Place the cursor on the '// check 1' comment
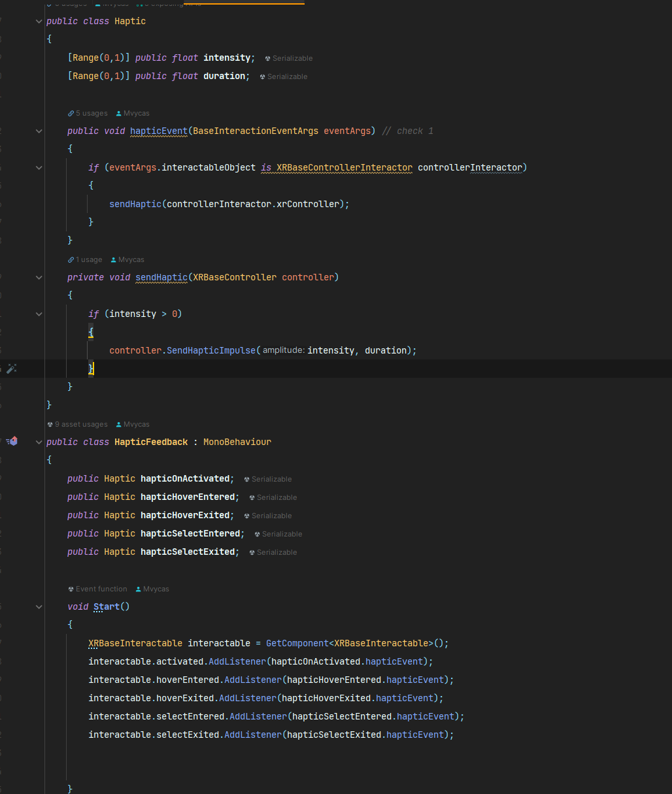The height and width of the screenshot is (794, 672). tap(408, 131)
